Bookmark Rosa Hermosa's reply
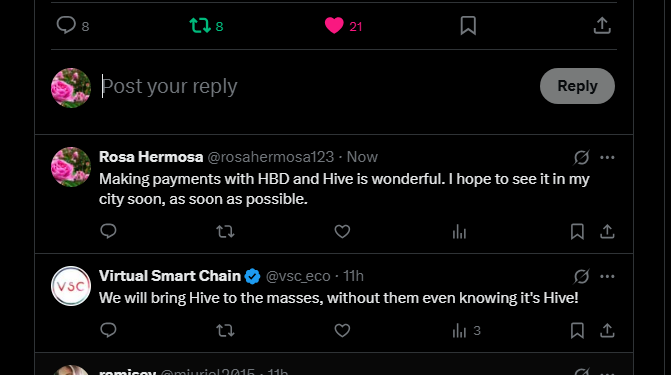The height and width of the screenshot is (375, 671). pos(577,232)
